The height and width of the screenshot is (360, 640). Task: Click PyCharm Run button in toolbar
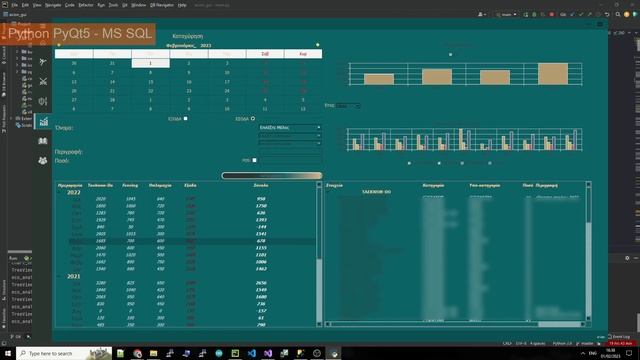pyautogui.click(x=526, y=14)
